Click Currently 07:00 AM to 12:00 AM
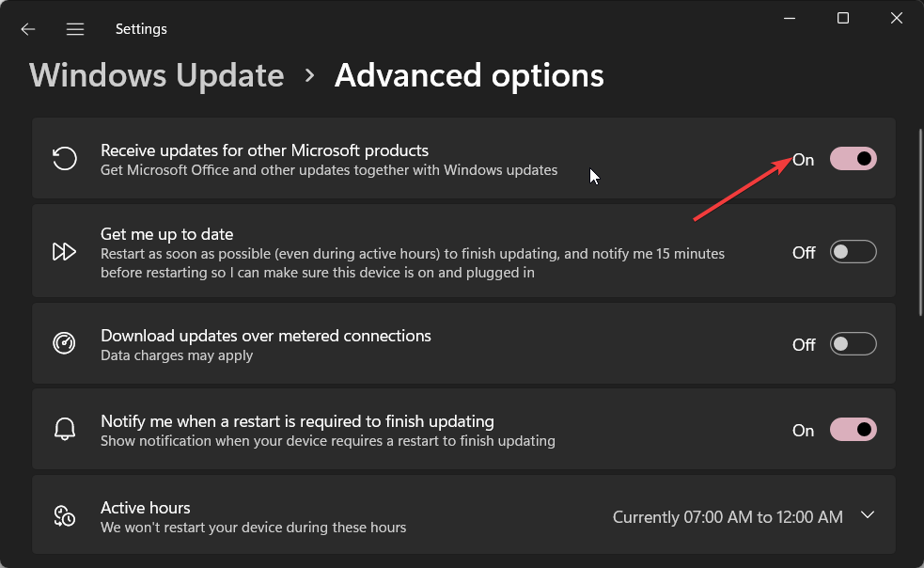 pyautogui.click(x=728, y=517)
